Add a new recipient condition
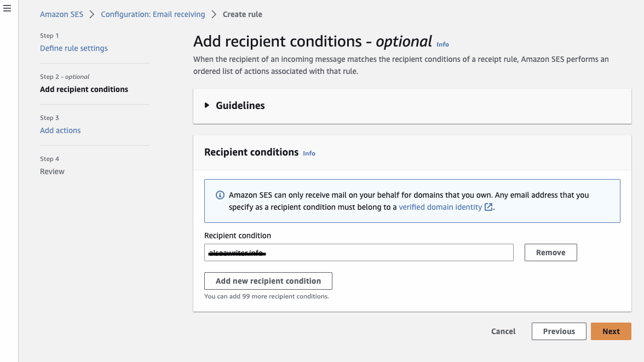This screenshot has height=362, width=644. pyautogui.click(x=268, y=280)
